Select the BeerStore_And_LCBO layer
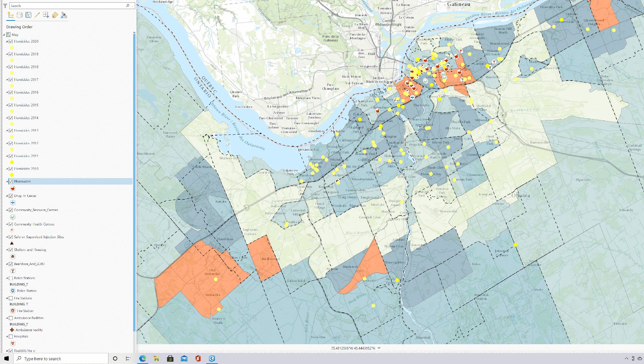The width and height of the screenshot is (644, 364). 29,264
